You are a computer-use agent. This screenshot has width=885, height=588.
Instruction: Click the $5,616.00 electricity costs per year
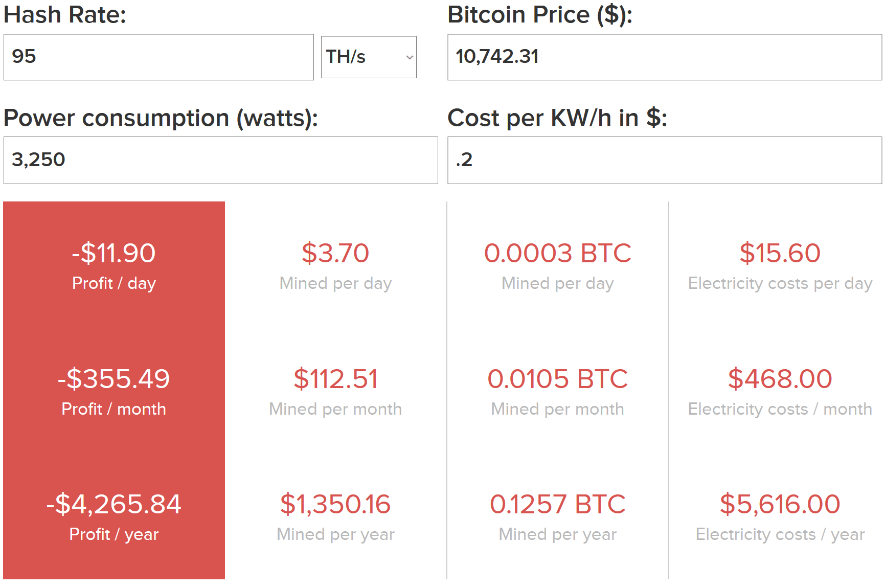coord(780,504)
